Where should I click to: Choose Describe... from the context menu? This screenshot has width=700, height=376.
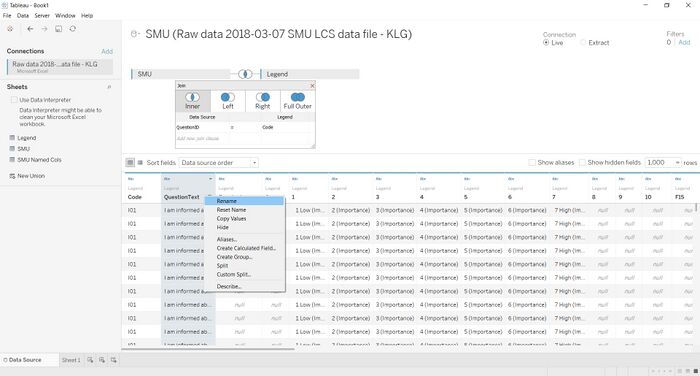click(244, 287)
